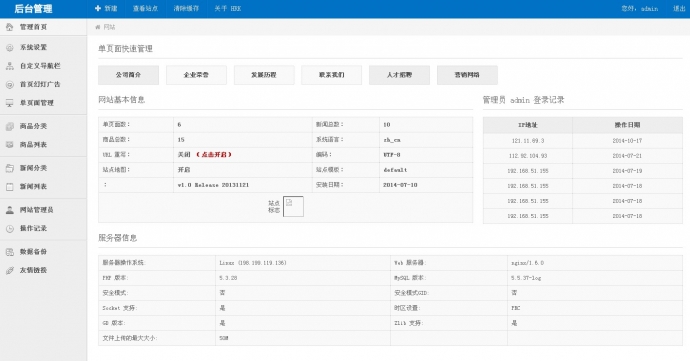
Task: Click the 单页面快速管理 heading
Action: click(x=125, y=49)
